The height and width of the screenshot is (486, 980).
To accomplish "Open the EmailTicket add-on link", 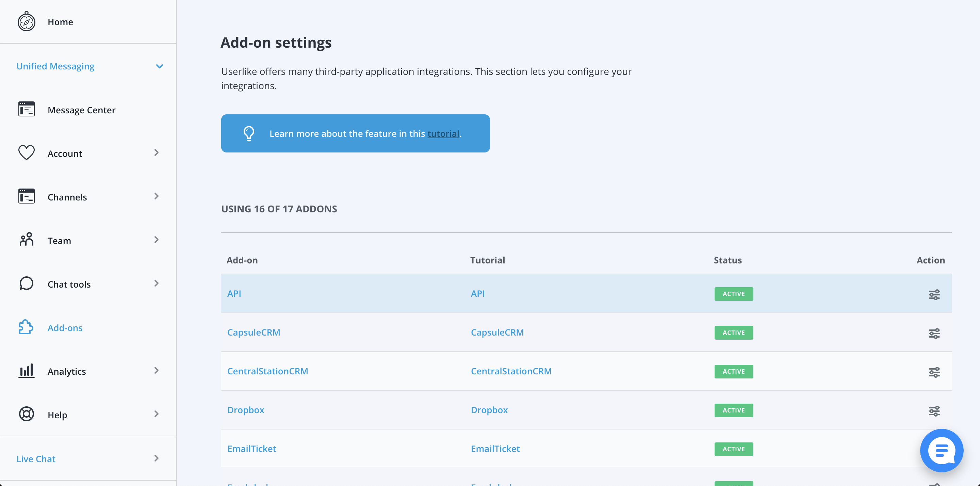I will 251,449.
